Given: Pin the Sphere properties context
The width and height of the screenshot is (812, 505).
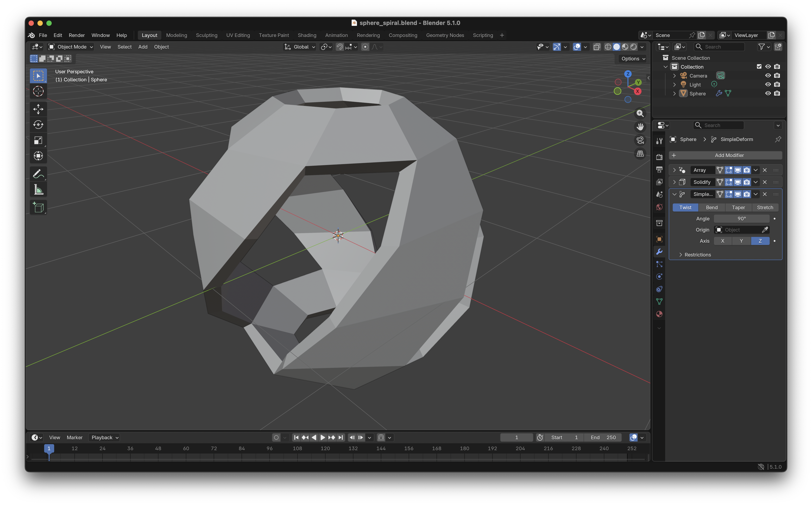Looking at the screenshot, I should (778, 139).
